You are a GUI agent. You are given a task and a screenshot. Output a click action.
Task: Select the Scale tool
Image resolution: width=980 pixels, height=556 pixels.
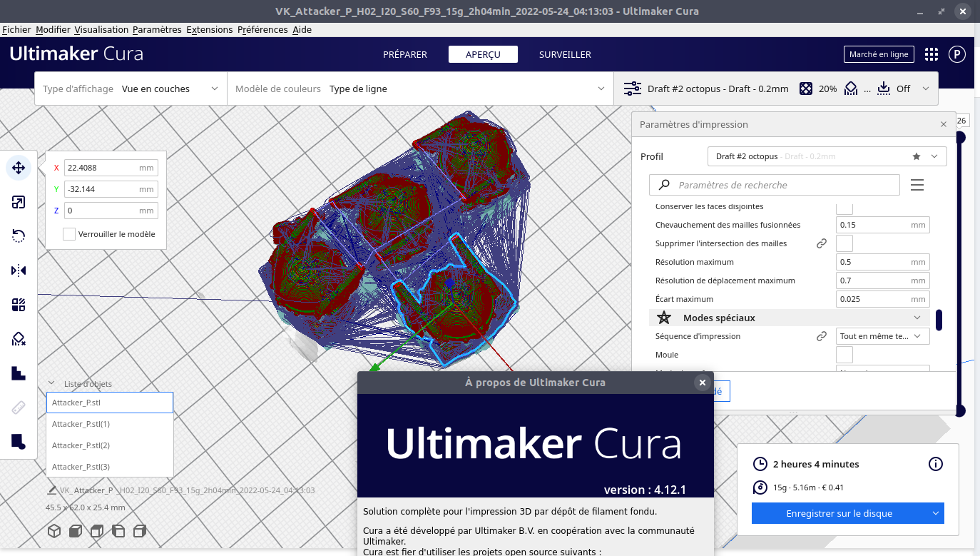[19, 203]
